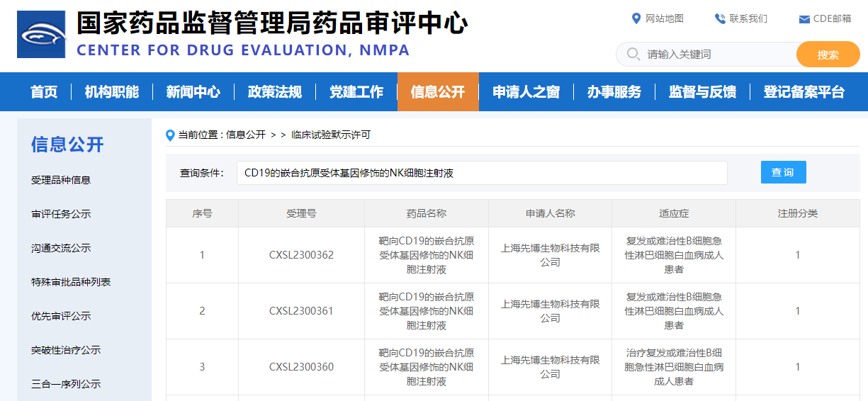
Task: Select 政策法规 in the top menu
Action: pos(274,92)
